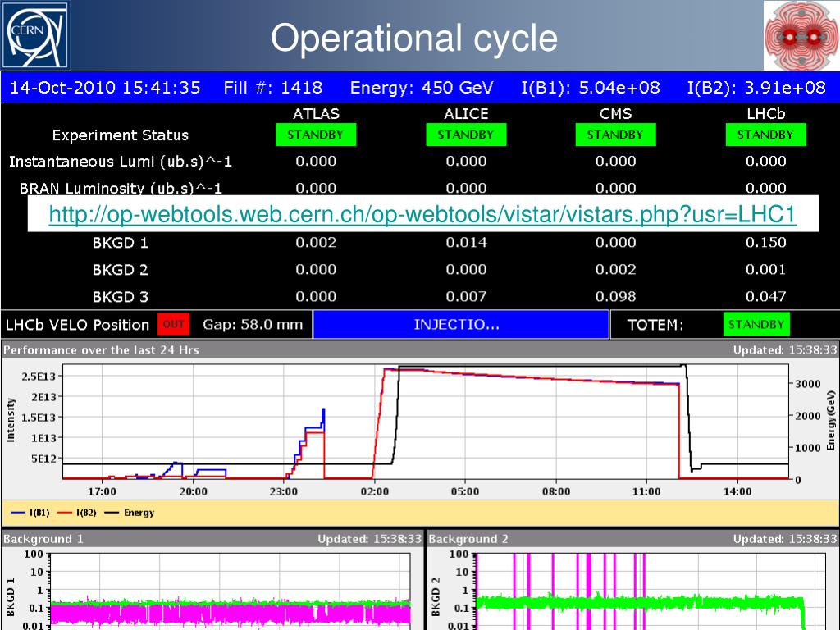Image resolution: width=840 pixels, height=630 pixels.
Task: Click the intensity and energy performance plot
Action: coord(426,422)
